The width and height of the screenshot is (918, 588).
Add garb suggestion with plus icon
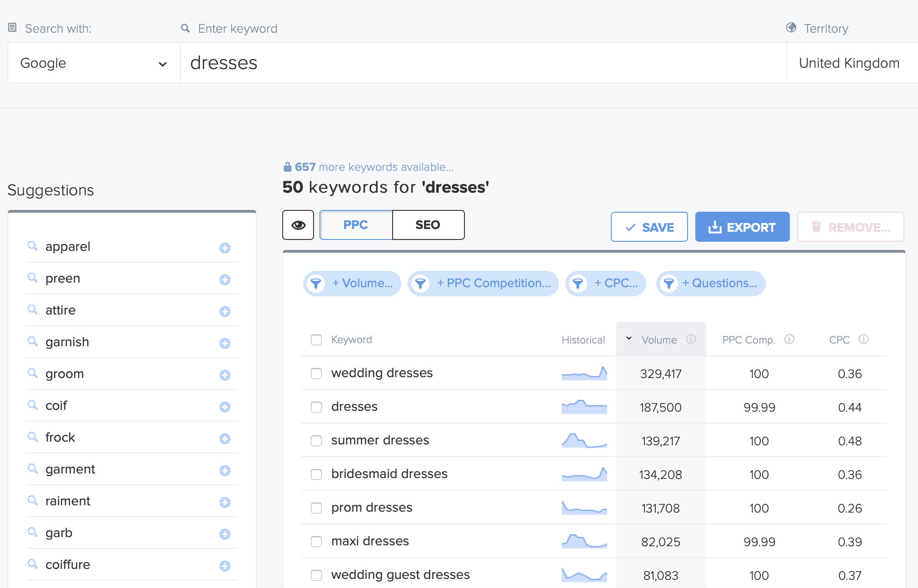click(225, 534)
